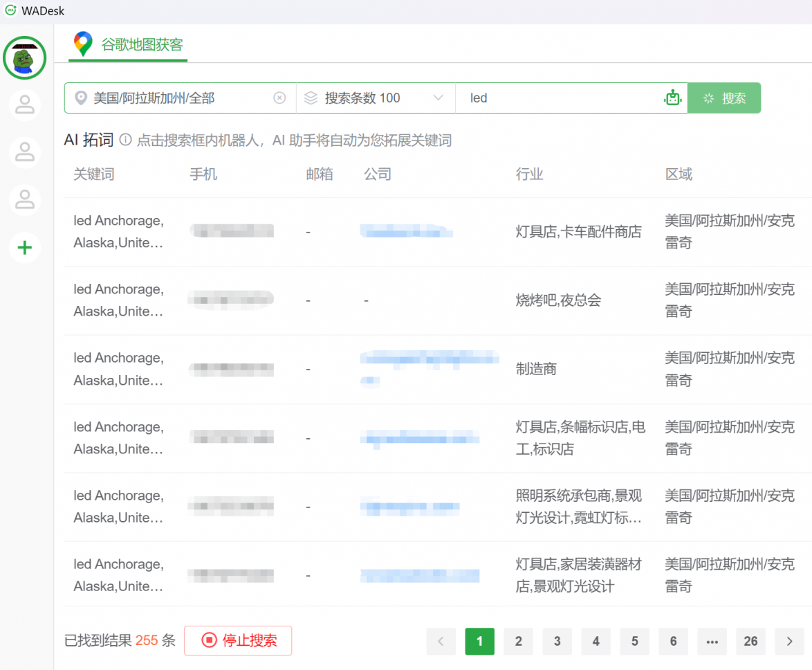812x670 pixels.
Task: Go to page 5 of results
Action: (634, 642)
